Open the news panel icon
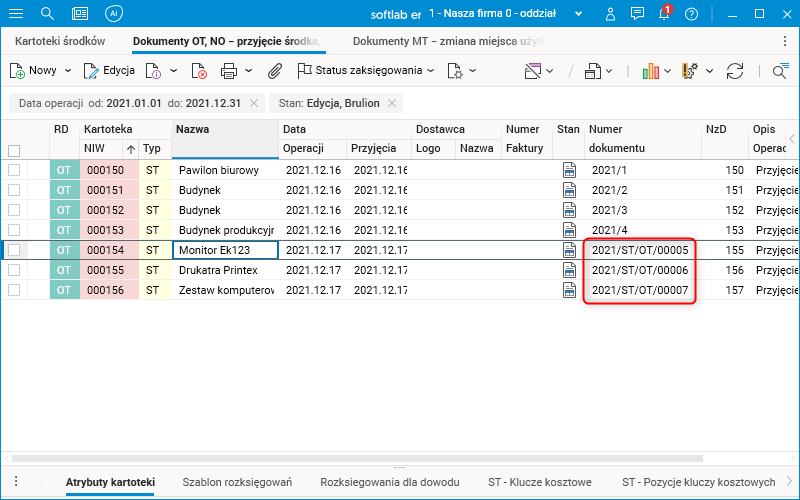800x500 pixels. click(80, 13)
